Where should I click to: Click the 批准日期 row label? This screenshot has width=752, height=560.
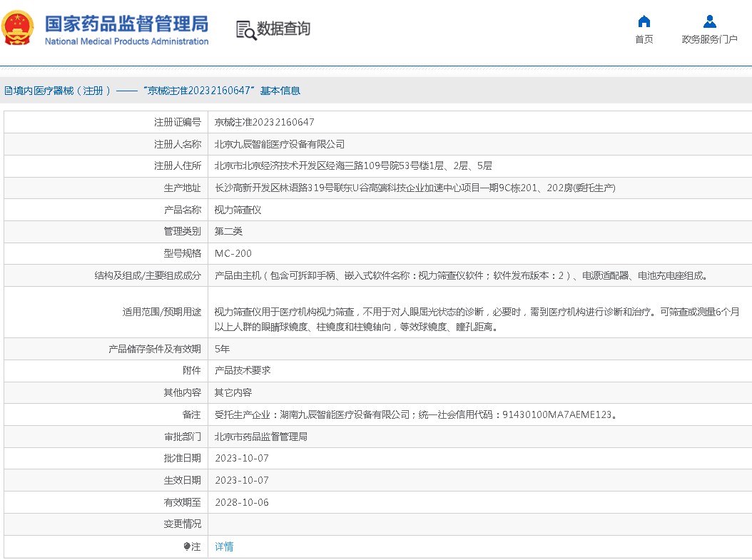[182, 459]
